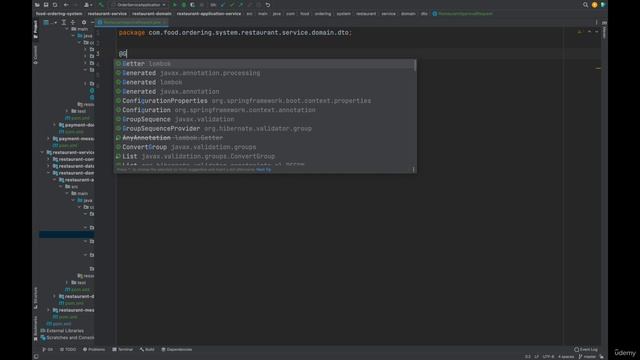Open the Build tool window
The image size is (640, 360).
point(147,349)
